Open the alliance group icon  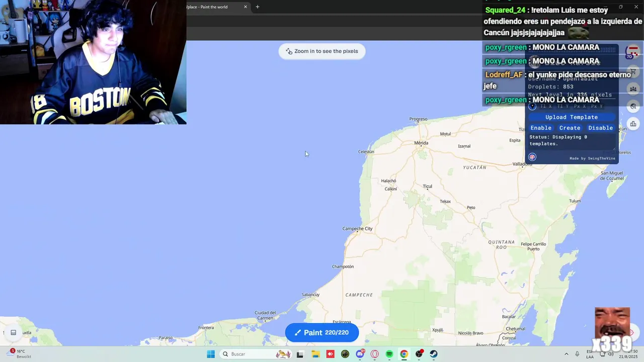(x=633, y=89)
